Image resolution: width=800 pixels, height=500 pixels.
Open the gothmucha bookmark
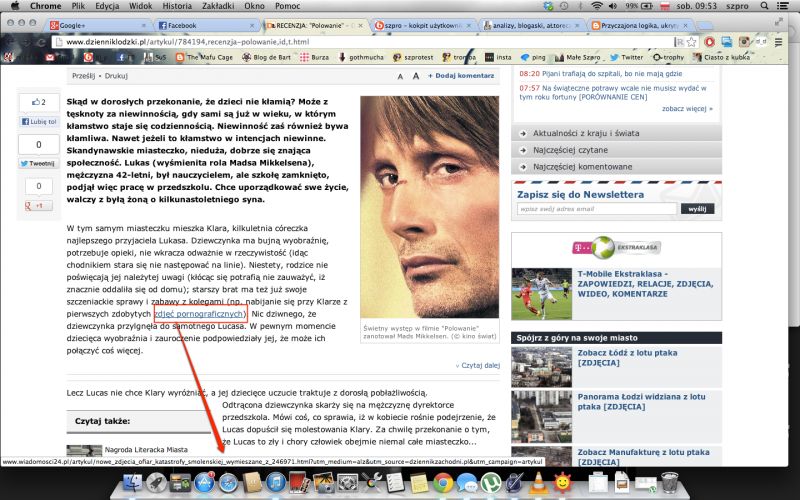pos(361,57)
